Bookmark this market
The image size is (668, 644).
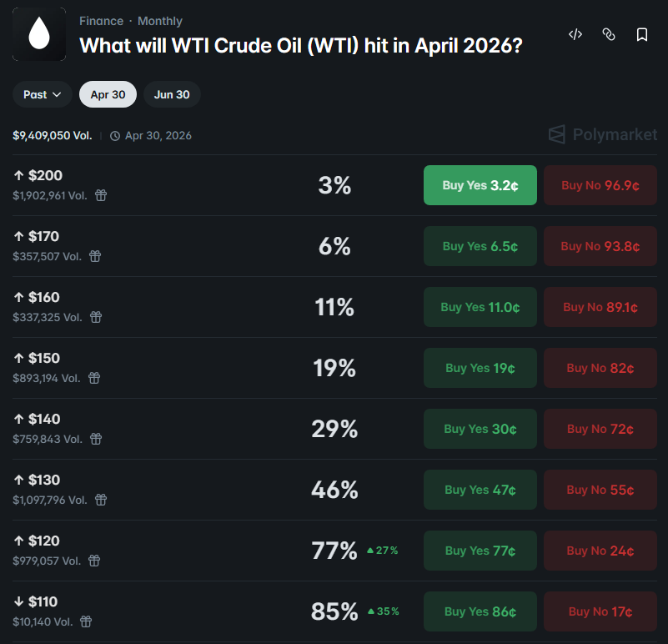640,34
